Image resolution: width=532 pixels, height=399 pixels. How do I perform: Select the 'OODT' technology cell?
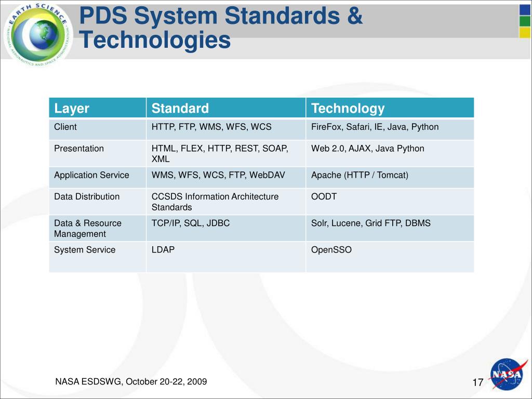tap(390, 202)
